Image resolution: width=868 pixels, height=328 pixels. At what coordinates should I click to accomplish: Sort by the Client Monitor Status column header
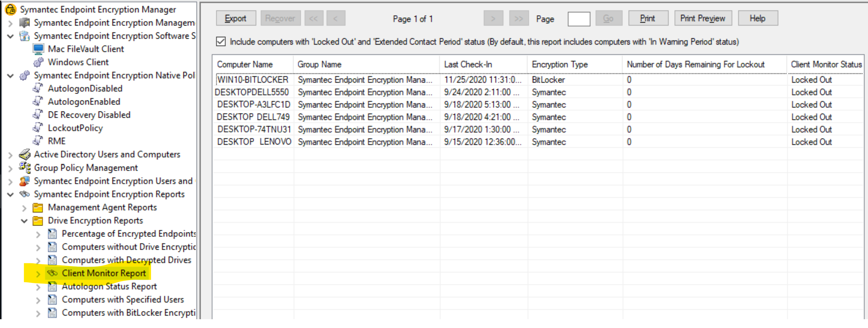826,64
